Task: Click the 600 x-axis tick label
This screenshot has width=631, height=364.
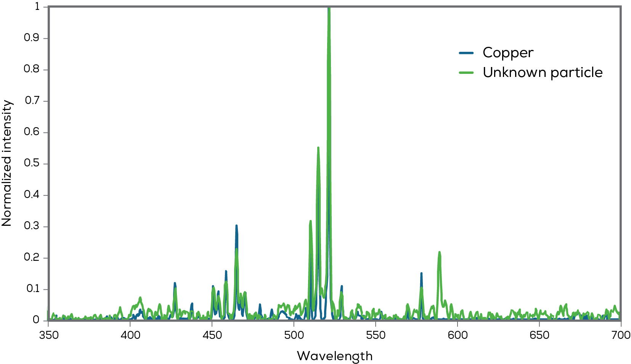Action: pos(458,335)
